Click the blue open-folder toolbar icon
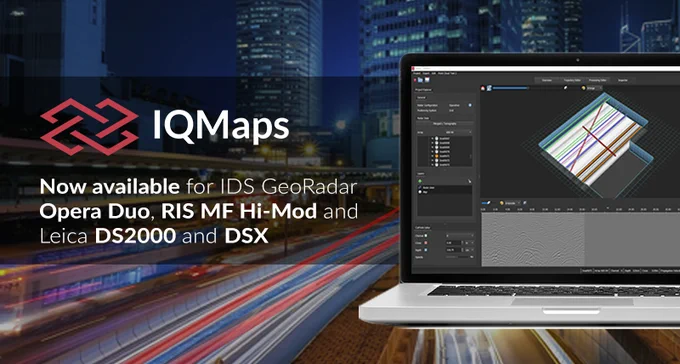Screen dimensions: 680x364 (x=420, y=80)
